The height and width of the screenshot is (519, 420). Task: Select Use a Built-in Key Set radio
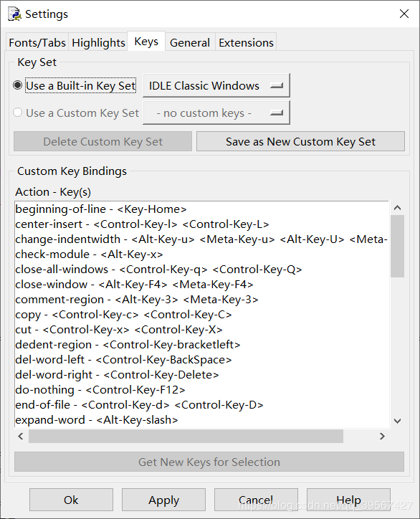click(17, 85)
